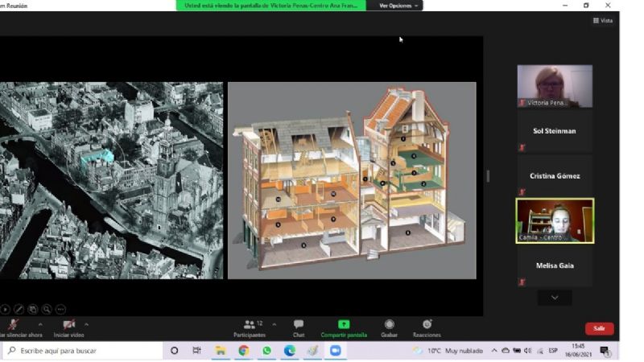644x362 pixels.
Task: Open the Chat panel
Action: click(299, 328)
